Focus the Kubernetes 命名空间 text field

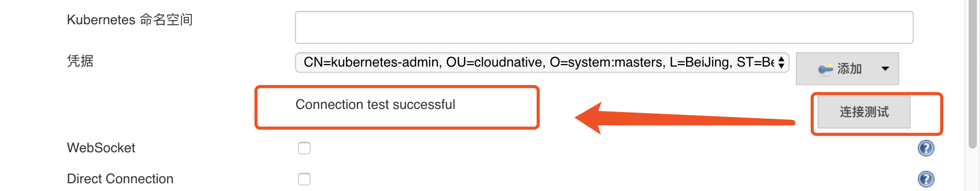(604, 27)
